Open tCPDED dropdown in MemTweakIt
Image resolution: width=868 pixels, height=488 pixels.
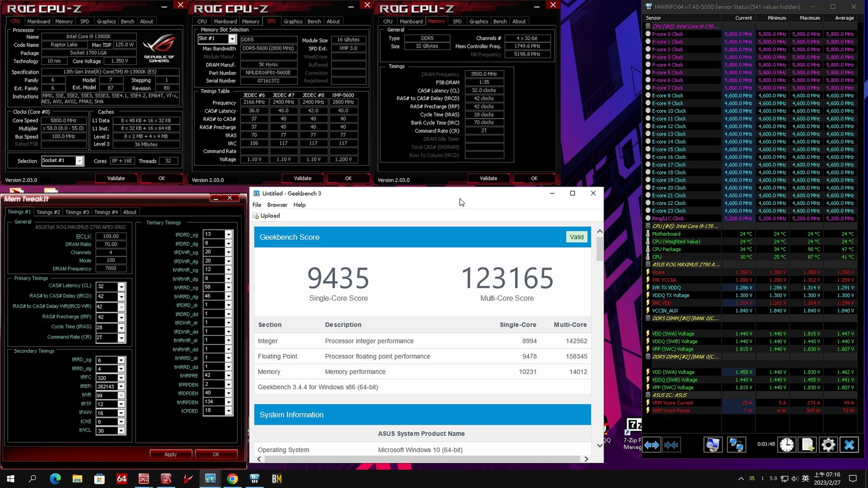click(229, 411)
